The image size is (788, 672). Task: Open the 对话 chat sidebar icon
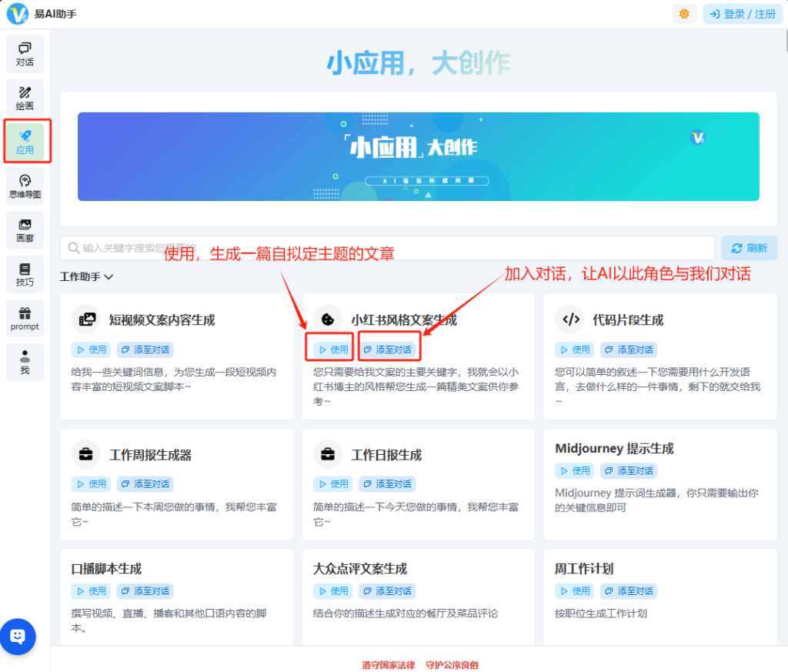pyautogui.click(x=25, y=54)
